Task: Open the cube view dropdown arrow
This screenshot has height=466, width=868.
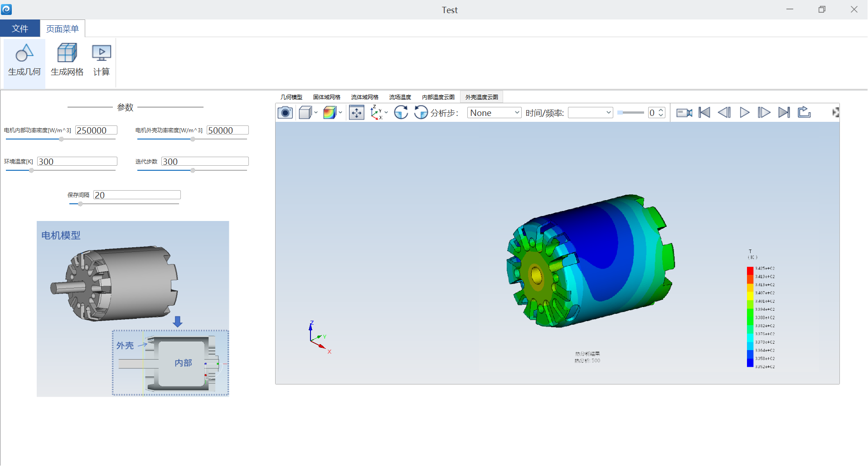Action: 316,112
